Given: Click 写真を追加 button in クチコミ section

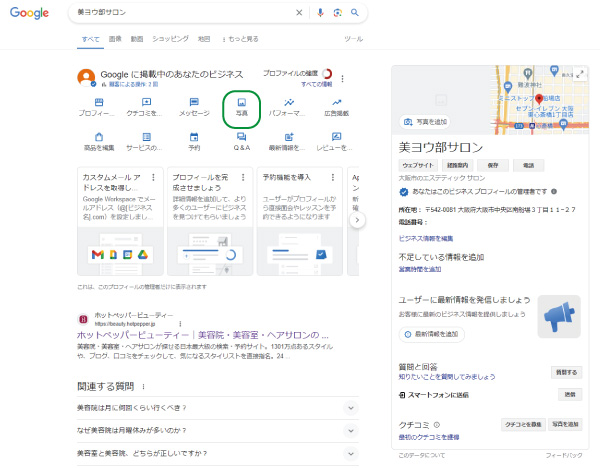Looking at the screenshot, I should tap(565, 424).
